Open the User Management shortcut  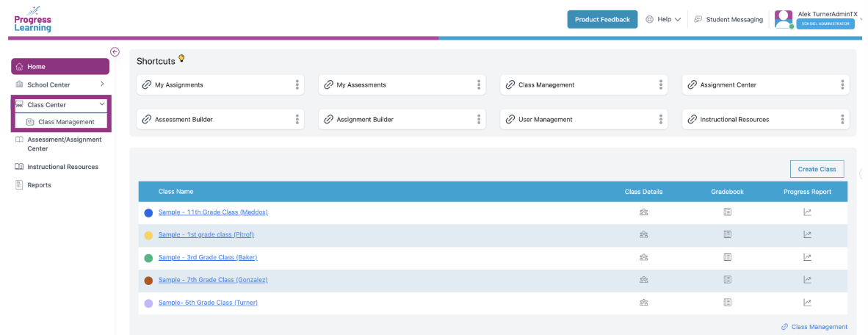click(584, 119)
